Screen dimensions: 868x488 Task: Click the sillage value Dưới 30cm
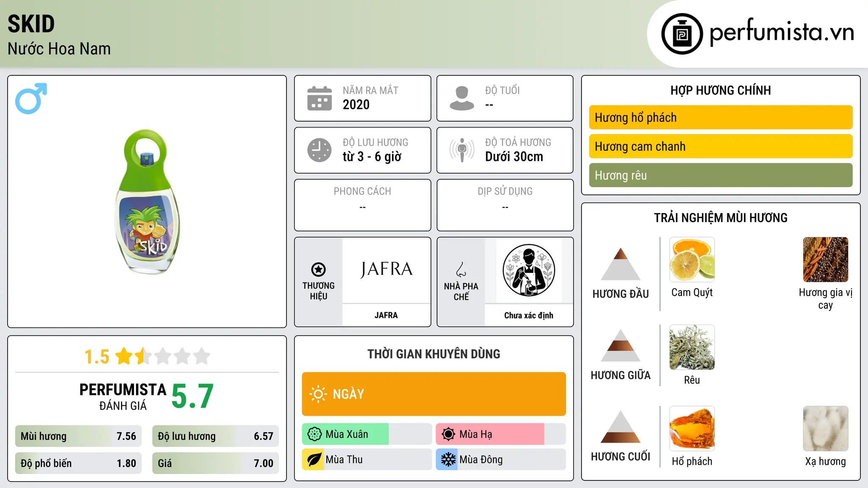point(514,157)
